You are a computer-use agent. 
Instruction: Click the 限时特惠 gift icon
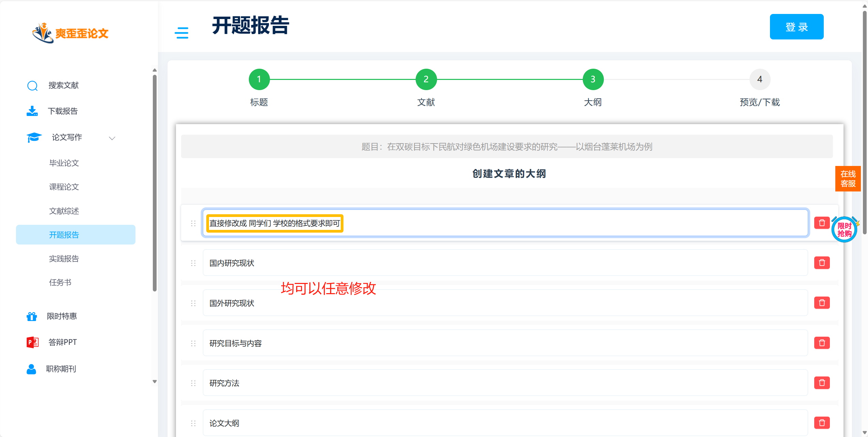[x=32, y=316]
